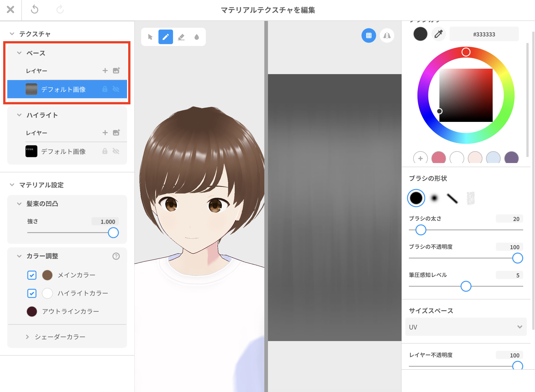This screenshot has height=392, width=535.
Task: Collapse the マテリアル設定 section
Action: coord(12,185)
